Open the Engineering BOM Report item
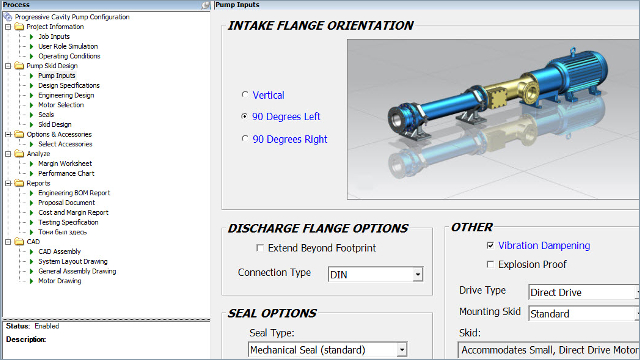 click(x=74, y=193)
